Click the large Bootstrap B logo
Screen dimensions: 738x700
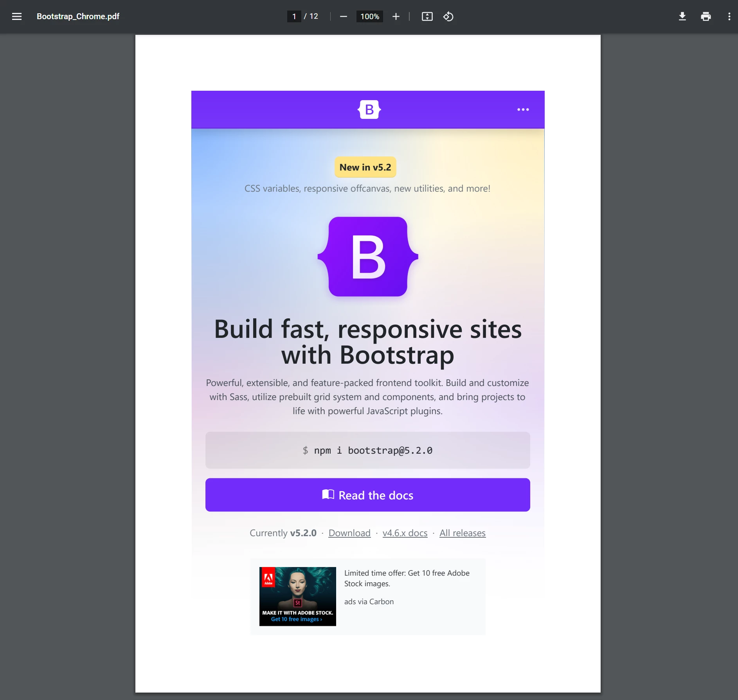point(368,257)
